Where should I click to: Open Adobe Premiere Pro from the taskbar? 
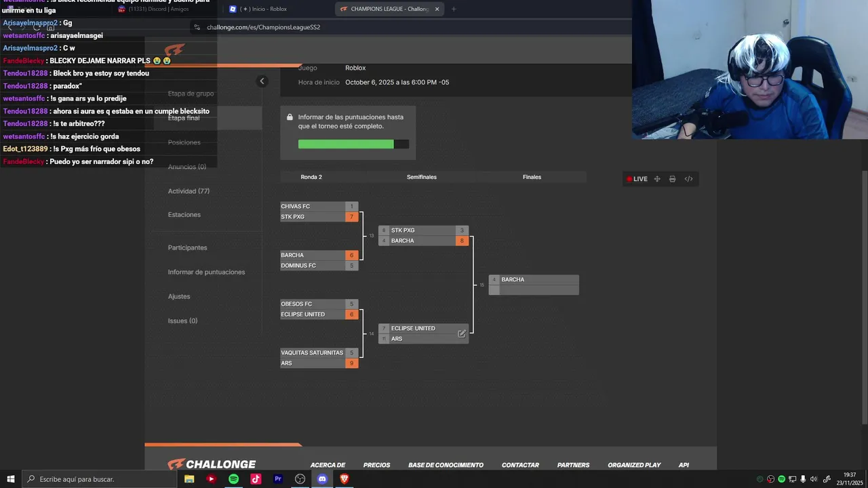point(278,479)
